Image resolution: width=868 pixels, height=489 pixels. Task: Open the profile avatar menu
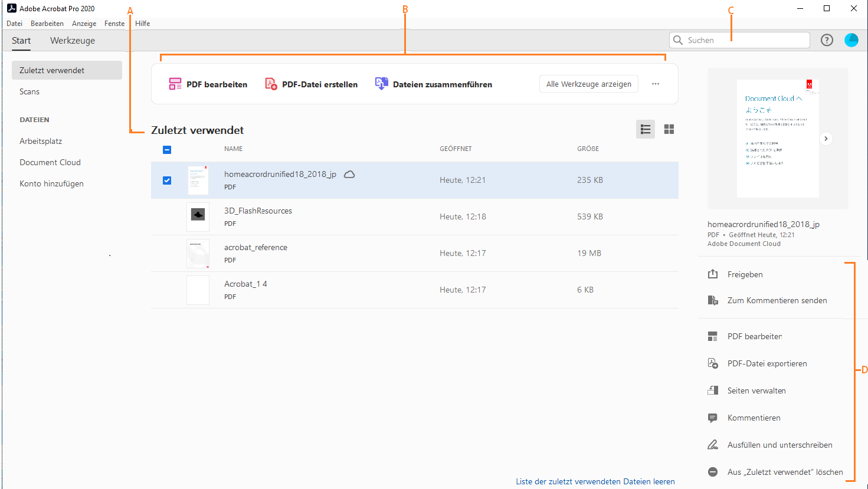click(x=851, y=40)
